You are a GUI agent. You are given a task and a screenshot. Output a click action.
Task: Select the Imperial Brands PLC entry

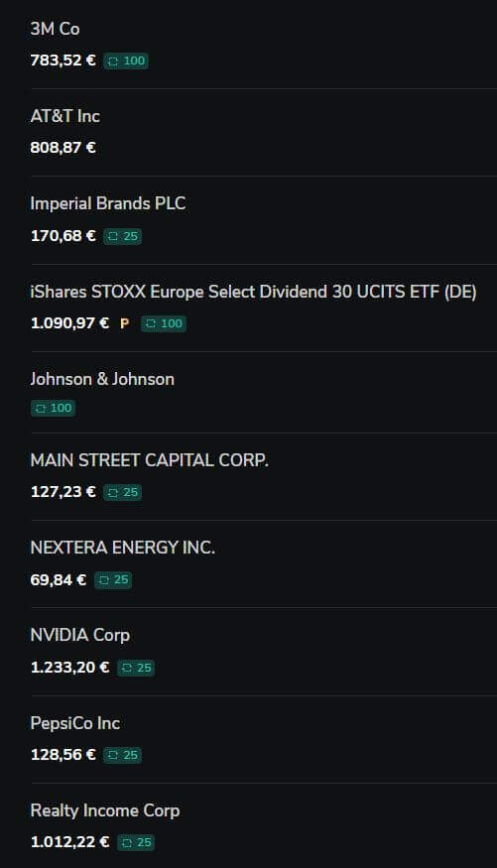(x=264, y=220)
